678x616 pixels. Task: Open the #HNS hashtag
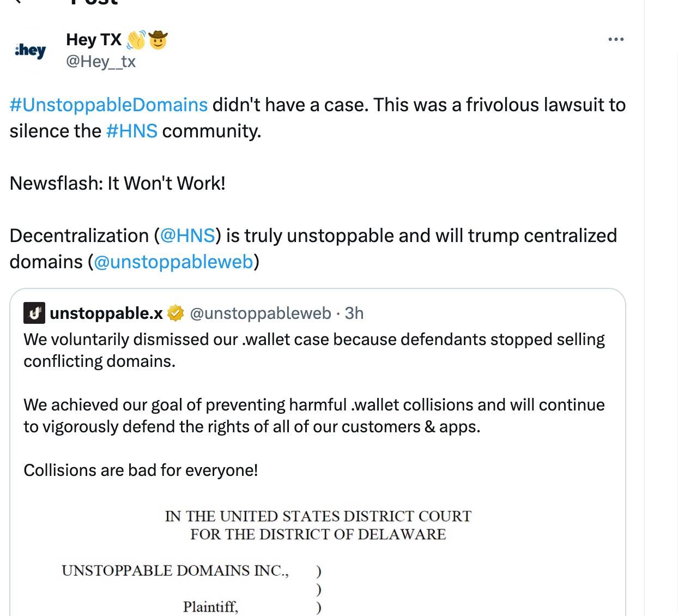click(132, 131)
